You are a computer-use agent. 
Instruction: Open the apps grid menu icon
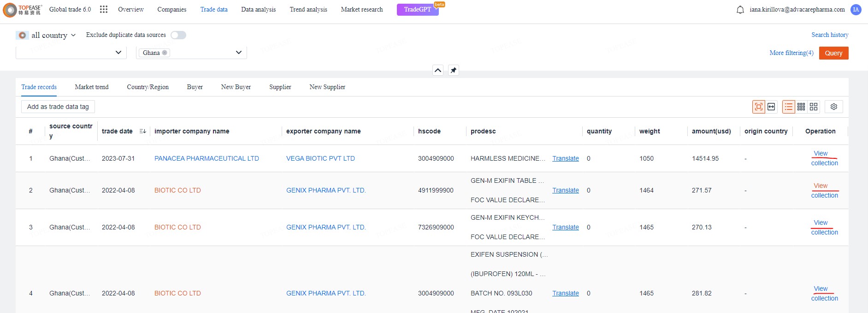tap(104, 9)
